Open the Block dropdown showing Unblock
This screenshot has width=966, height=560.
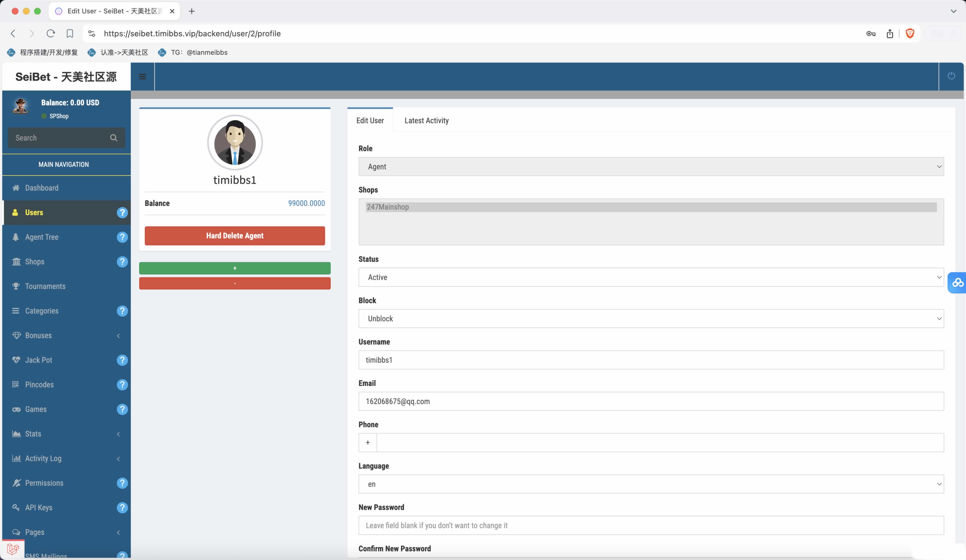point(650,319)
